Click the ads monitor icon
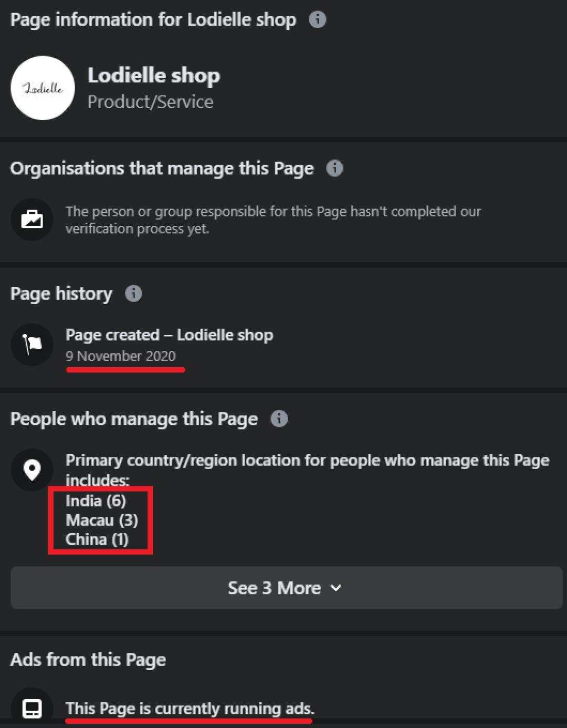 point(32,709)
